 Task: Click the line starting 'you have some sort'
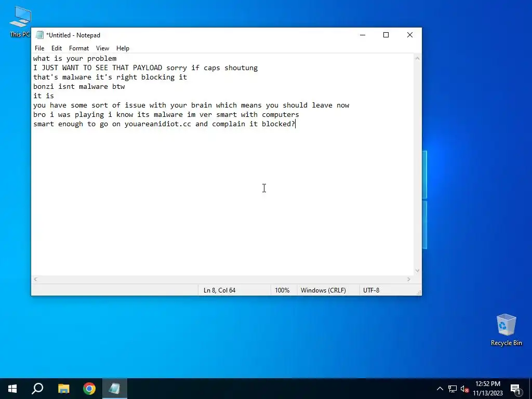pyautogui.click(x=191, y=105)
